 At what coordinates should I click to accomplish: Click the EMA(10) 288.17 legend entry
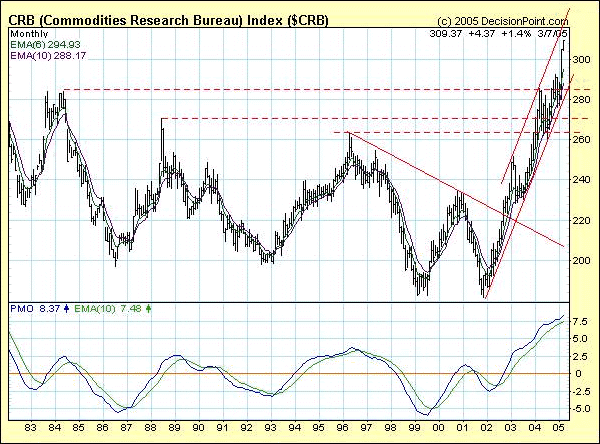44,56
